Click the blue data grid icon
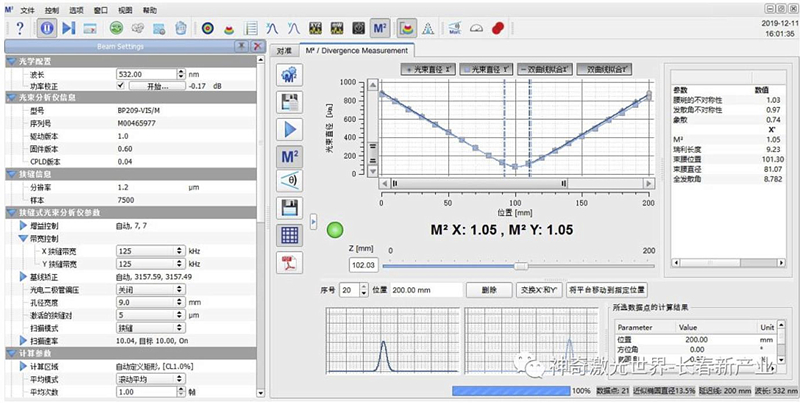 point(289,234)
